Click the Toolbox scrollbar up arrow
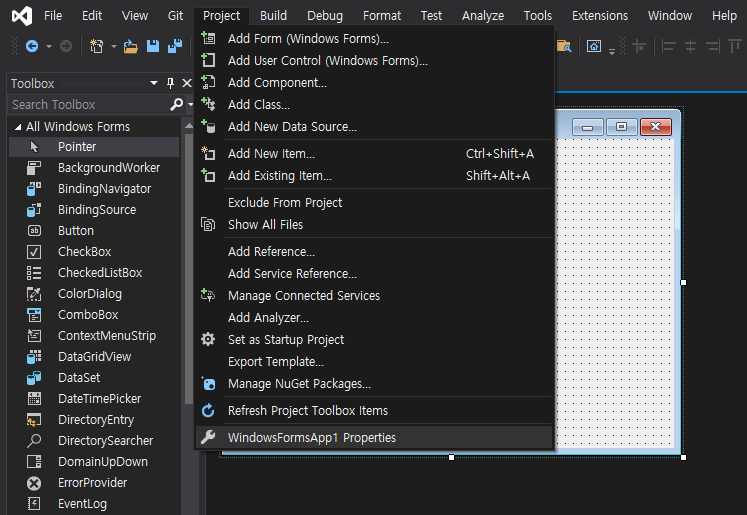747x515 pixels. pos(189,126)
